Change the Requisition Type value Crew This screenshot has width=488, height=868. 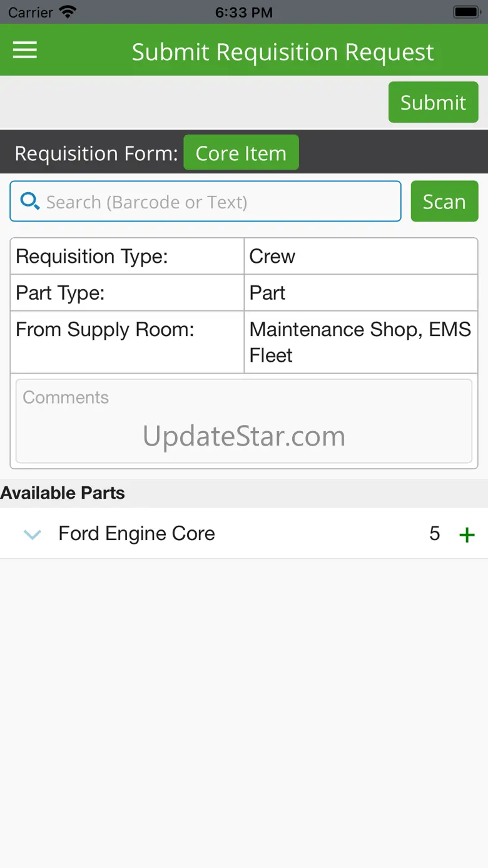pyautogui.click(x=360, y=257)
